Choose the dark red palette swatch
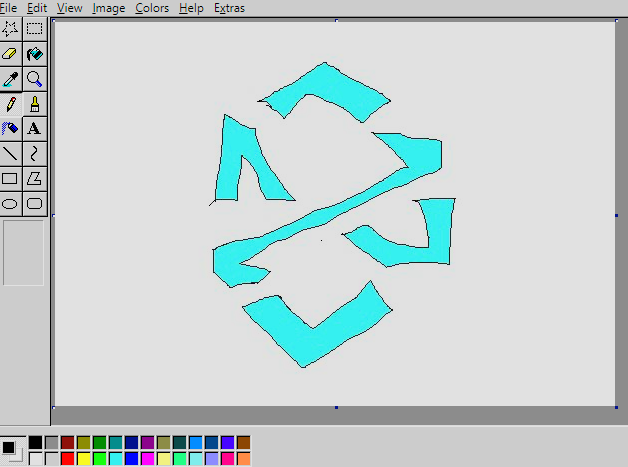628x467 pixels. tap(68, 443)
